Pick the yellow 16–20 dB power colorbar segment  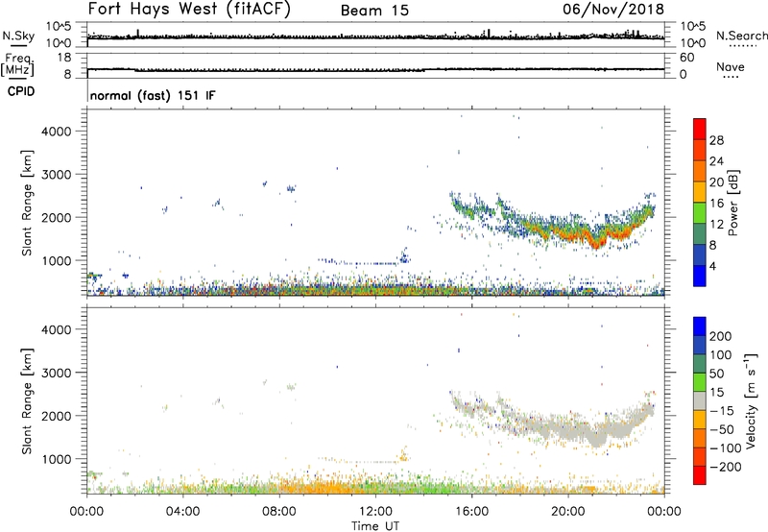coord(700,192)
